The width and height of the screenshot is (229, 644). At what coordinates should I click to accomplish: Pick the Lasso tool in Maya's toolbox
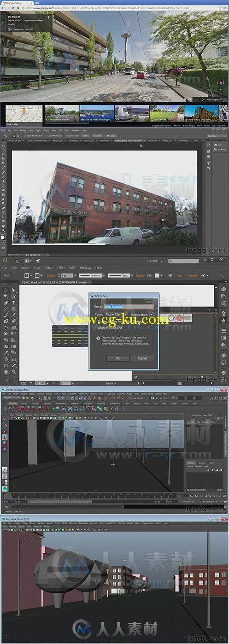(5, 424)
